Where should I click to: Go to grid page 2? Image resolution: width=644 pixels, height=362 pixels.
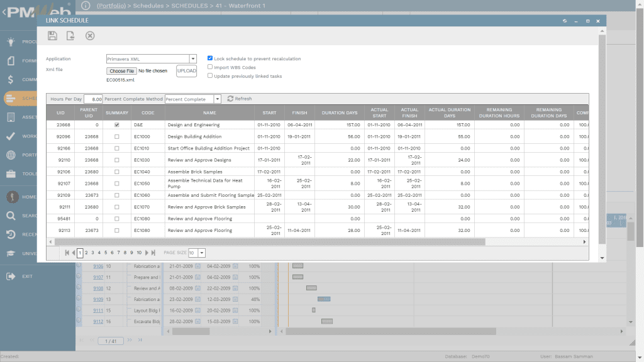86,253
